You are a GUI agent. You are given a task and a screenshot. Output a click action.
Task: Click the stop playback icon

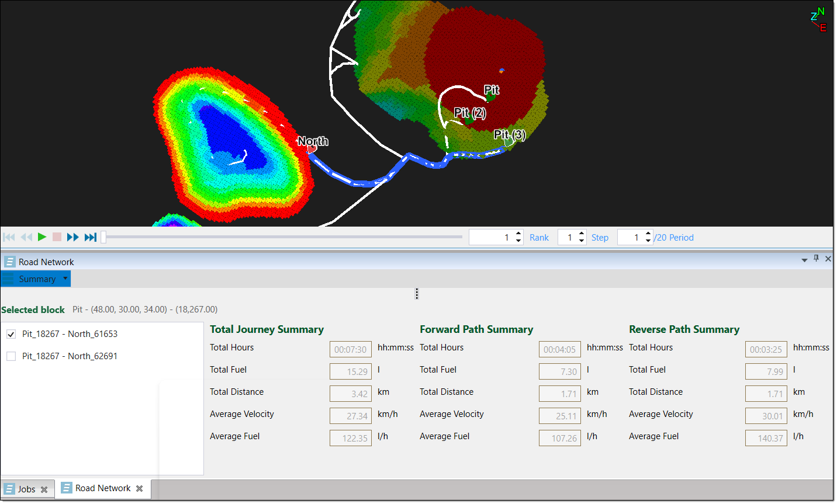[57, 237]
